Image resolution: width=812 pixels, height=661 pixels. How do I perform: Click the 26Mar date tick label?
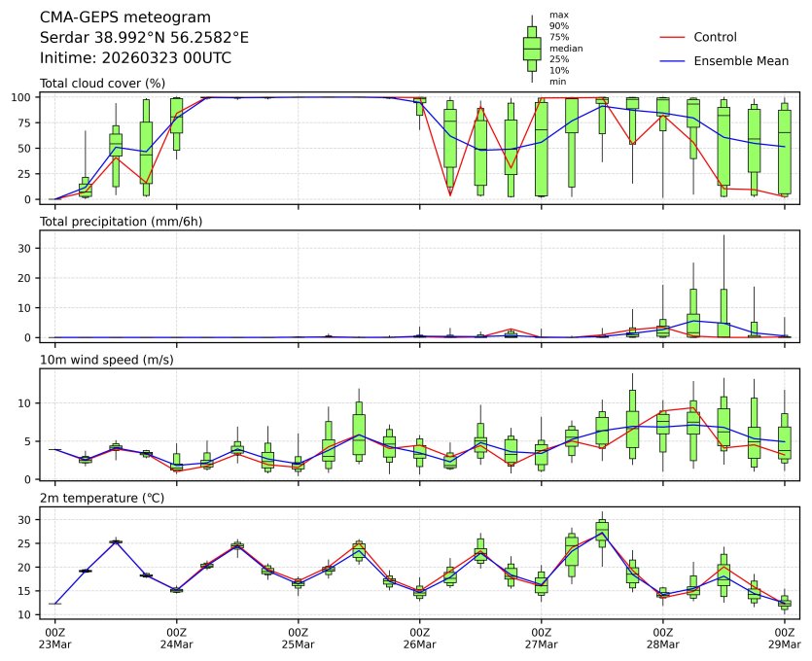coord(420,644)
